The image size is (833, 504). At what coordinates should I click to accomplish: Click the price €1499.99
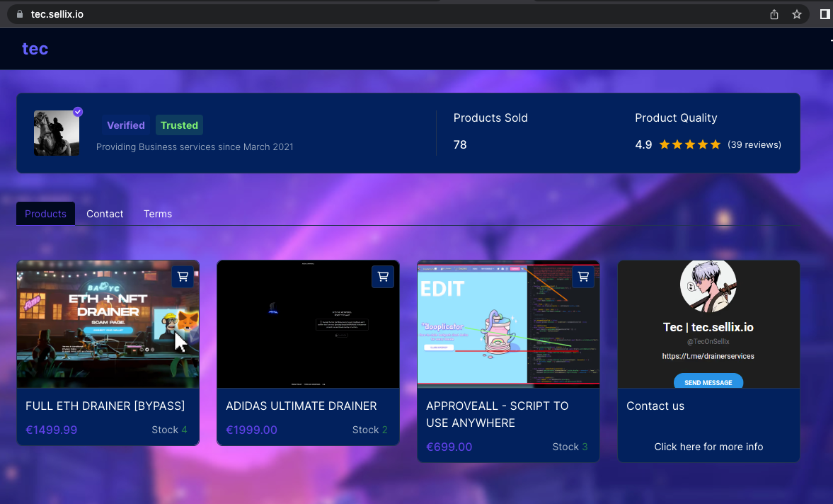[x=52, y=430]
